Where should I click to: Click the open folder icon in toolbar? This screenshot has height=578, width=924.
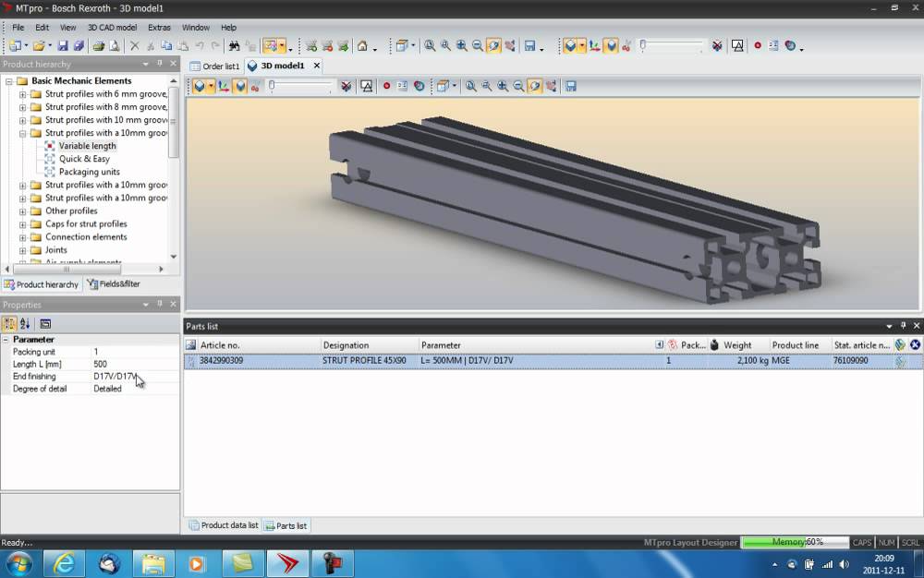coord(39,46)
